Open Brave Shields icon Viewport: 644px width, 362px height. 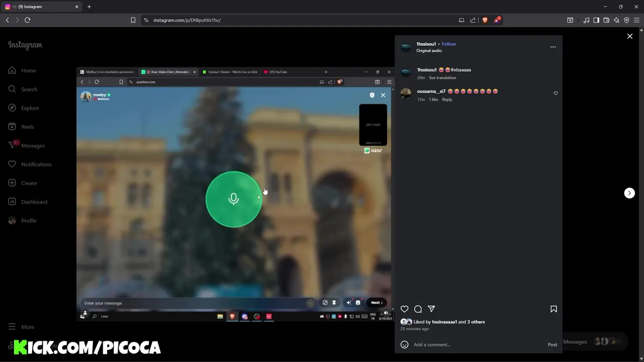pyautogui.click(x=485, y=20)
